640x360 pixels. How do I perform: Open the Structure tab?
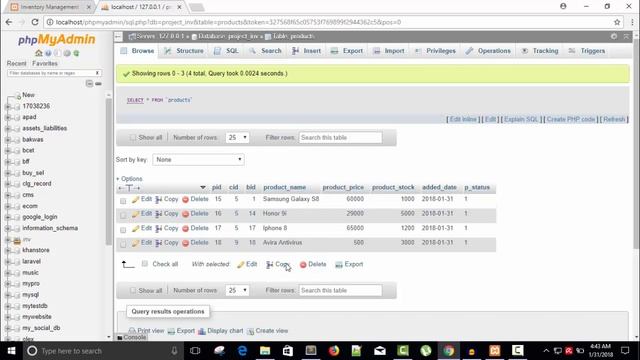184,51
